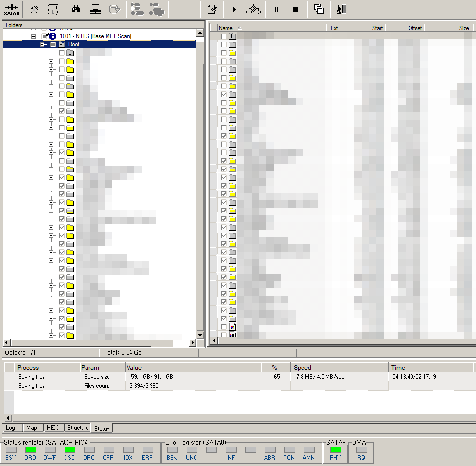Image resolution: width=476 pixels, height=466 pixels.
Task: Toggle the 1001 - NTFS partition checkbox
Action: (44, 36)
